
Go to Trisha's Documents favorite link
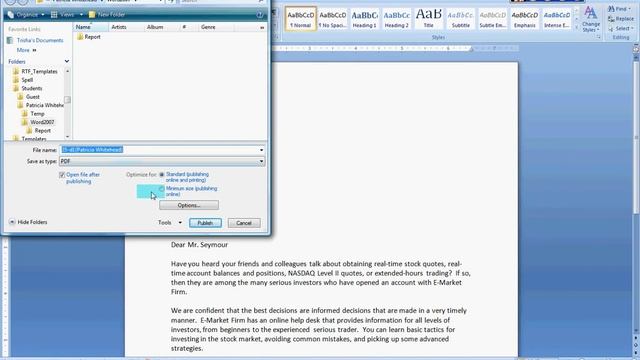pos(36,40)
